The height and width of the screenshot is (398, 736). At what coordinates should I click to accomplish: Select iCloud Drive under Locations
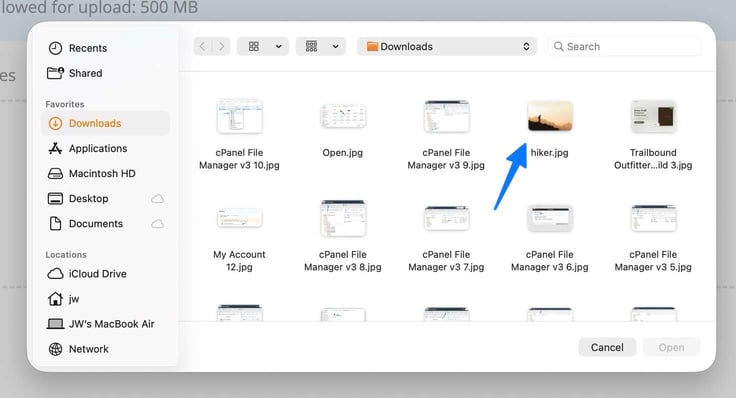point(106,274)
